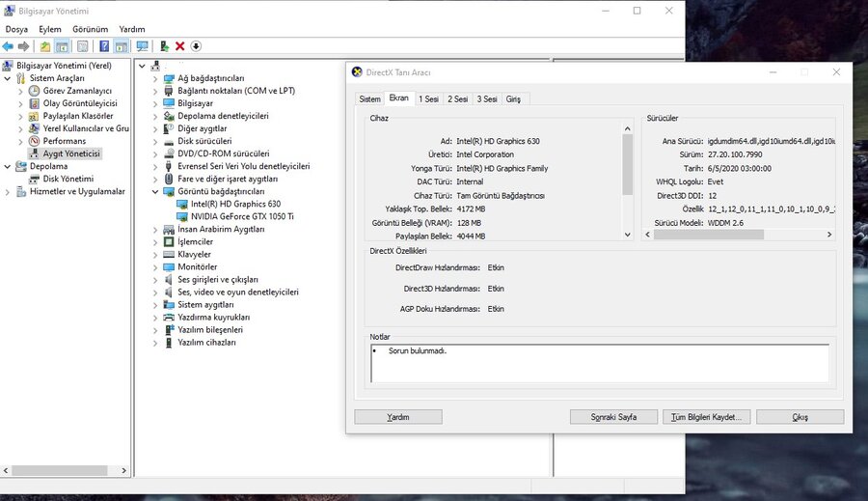Select Bilgisayar Yönetimi (Yerel) root node
Image resolution: width=868 pixels, height=501 pixels.
coord(64,66)
